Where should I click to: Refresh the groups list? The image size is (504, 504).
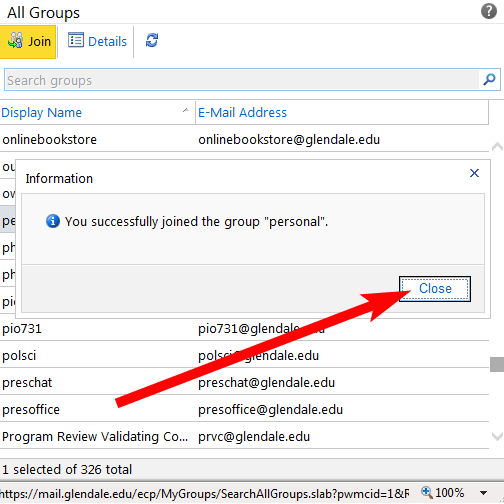click(152, 40)
